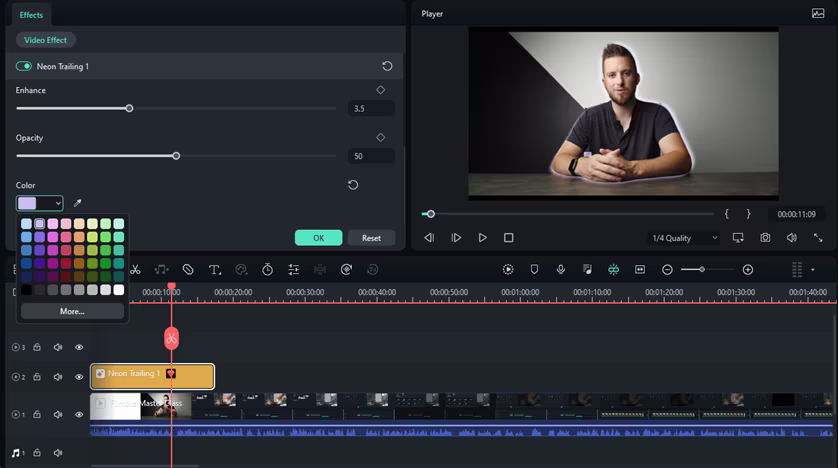
Task: Click the red scissors on the playhead
Action: [x=172, y=338]
